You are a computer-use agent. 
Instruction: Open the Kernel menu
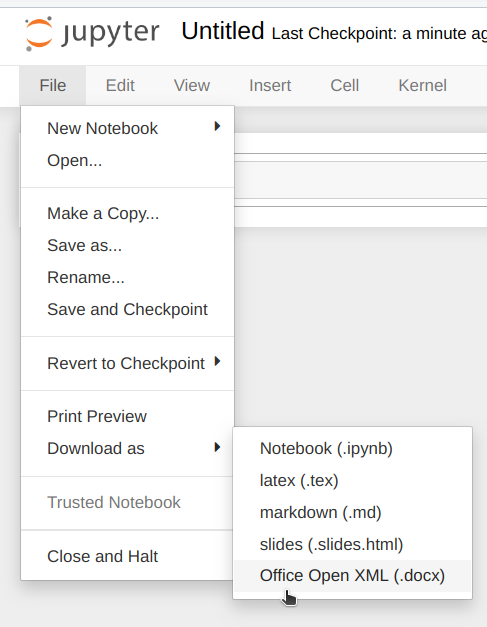[422, 85]
